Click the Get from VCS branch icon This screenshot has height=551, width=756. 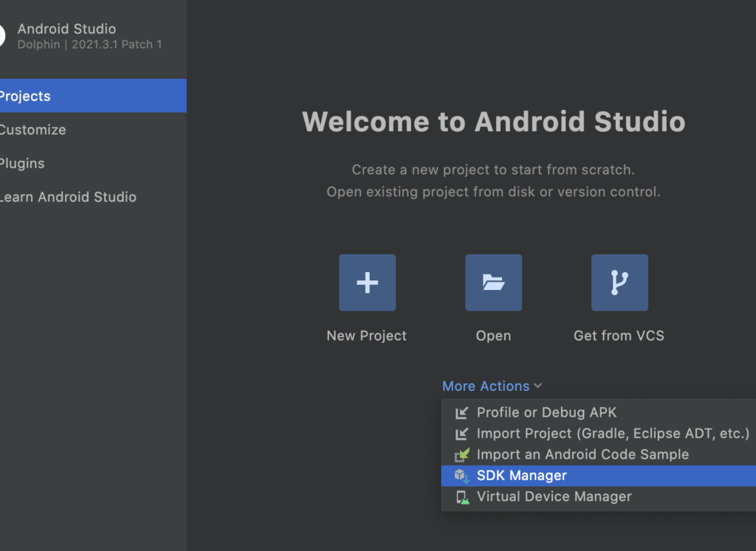pyautogui.click(x=619, y=283)
